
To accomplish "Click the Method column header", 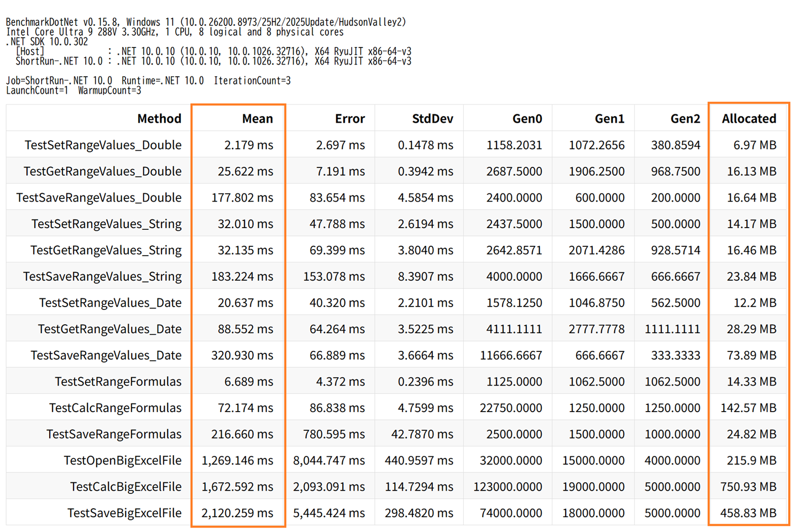I will pos(159,118).
